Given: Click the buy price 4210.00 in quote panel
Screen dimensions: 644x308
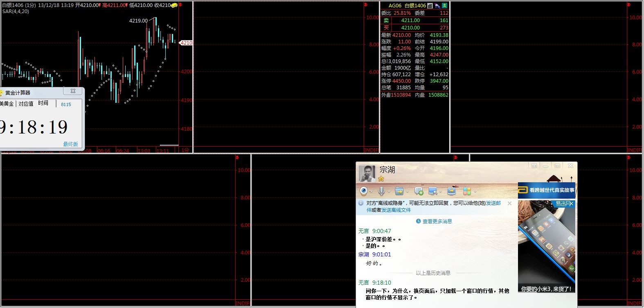Looking at the screenshot, I should [410, 27].
